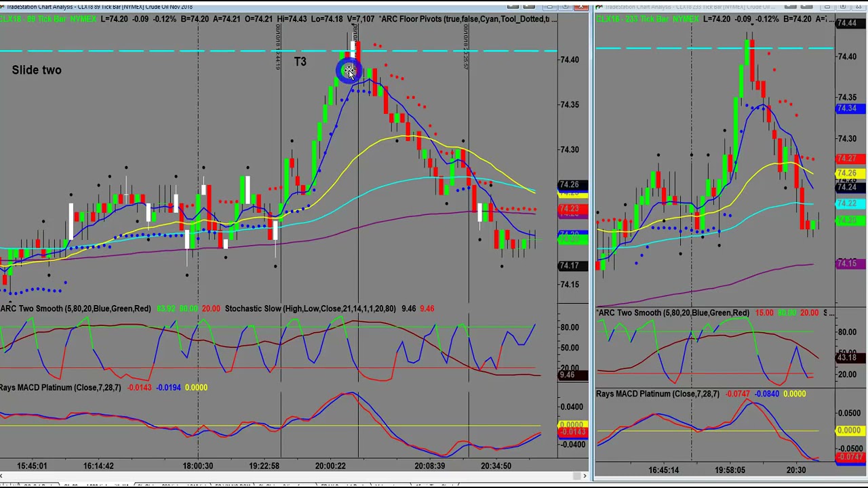868x488 pixels.
Task: Click the 20:34:50 time label
Action: 496,466
